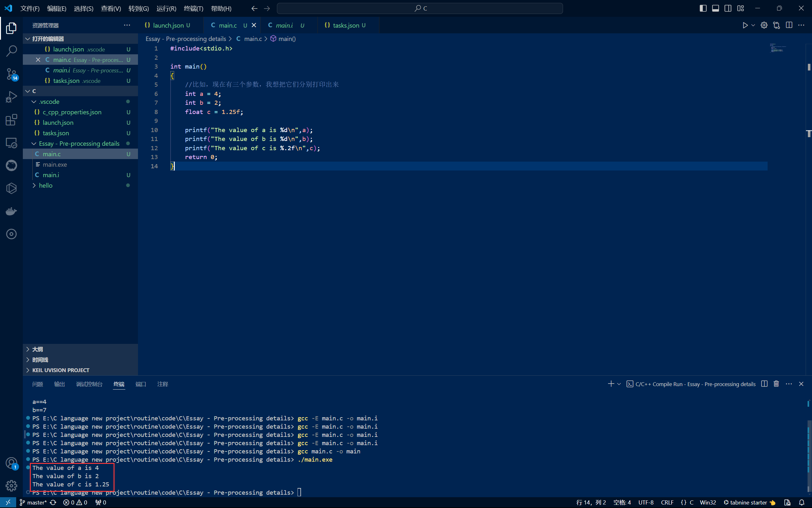This screenshot has width=812, height=508.
Task: Open the new terminal launch profile dropdown
Action: [x=619, y=384]
